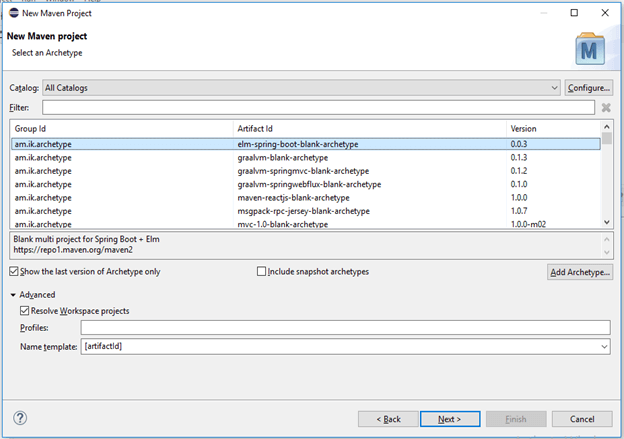Enable Include snapshot archetypes checkbox

[262, 271]
